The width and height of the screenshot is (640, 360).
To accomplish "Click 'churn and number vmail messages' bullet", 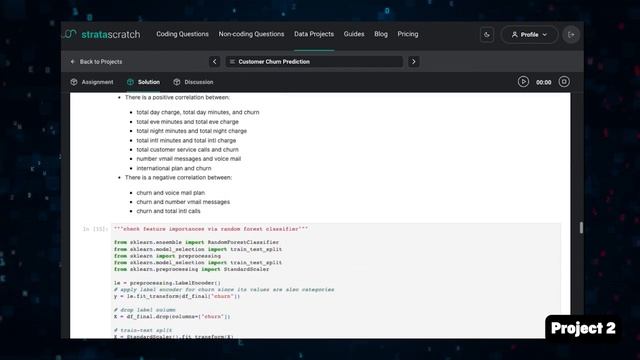I will pos(183,202).
